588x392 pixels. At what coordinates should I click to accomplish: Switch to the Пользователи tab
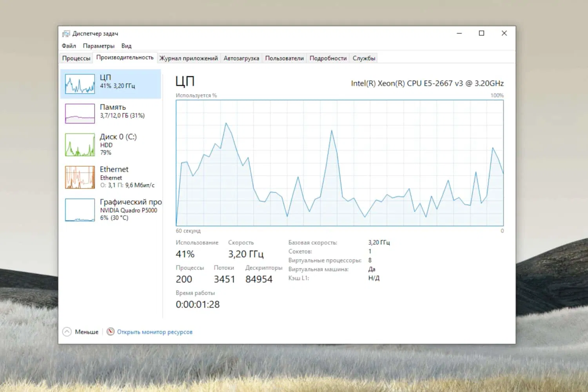(x=285, y=58)
